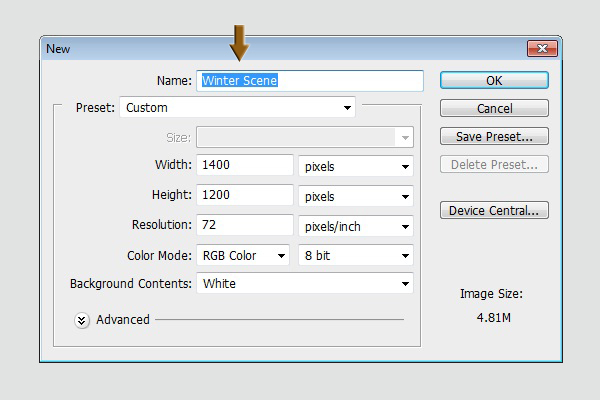This screenshot has height=400, width=600.
Task: Open the Height units pixels dropdown
Action: pyautogui.click(x=356, y=196)
